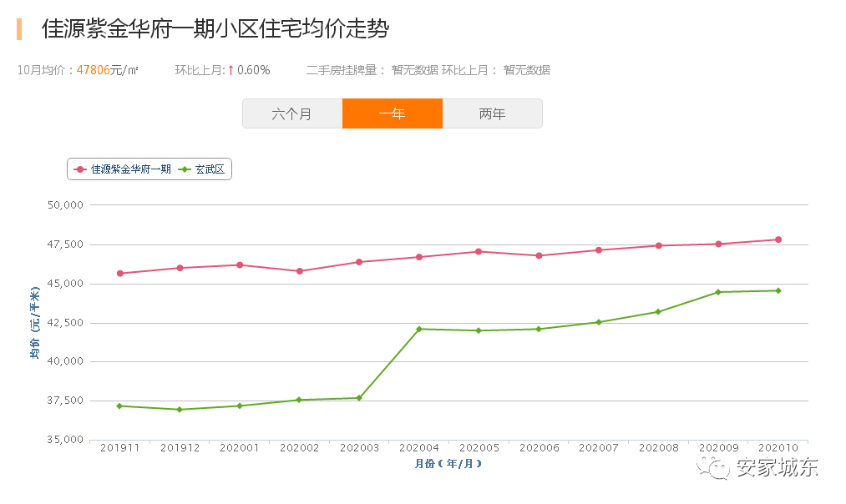Click the chart title 佳源紫金华府一期小区住宅均价走势
The width and height of the screenshot is (846, 504).
[215, 28]
